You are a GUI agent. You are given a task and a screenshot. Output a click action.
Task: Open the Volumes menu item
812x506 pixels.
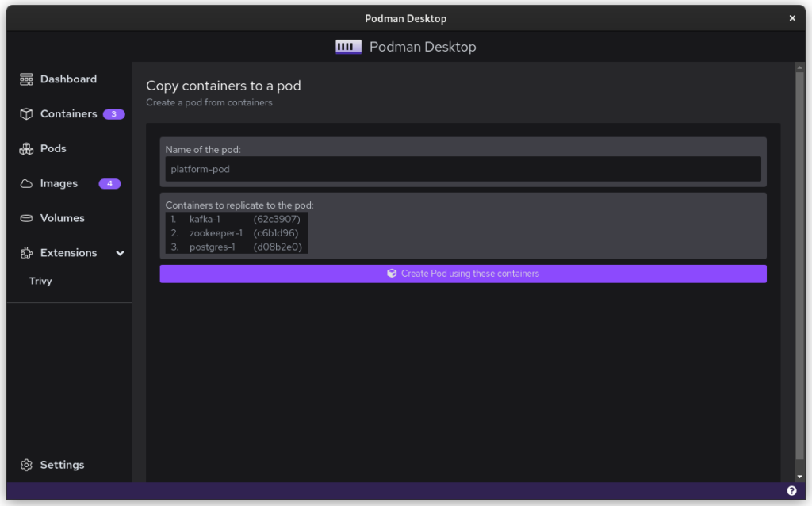pos(62,218)
